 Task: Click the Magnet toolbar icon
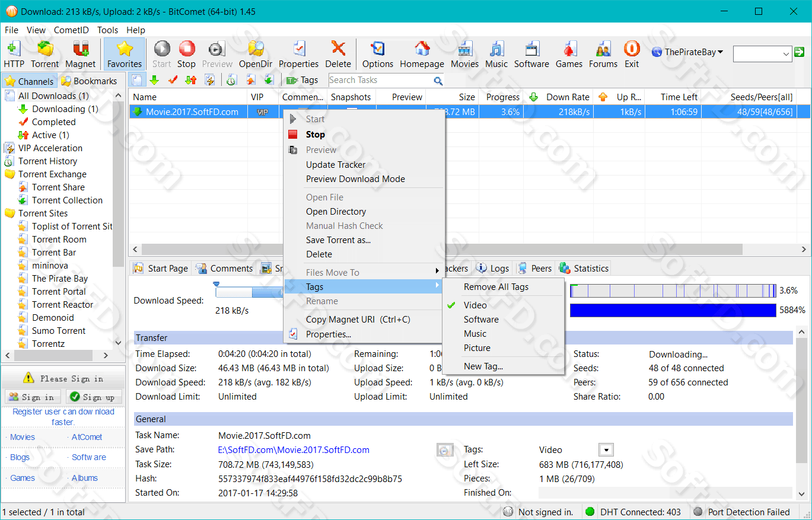click(x=81, y=54)
